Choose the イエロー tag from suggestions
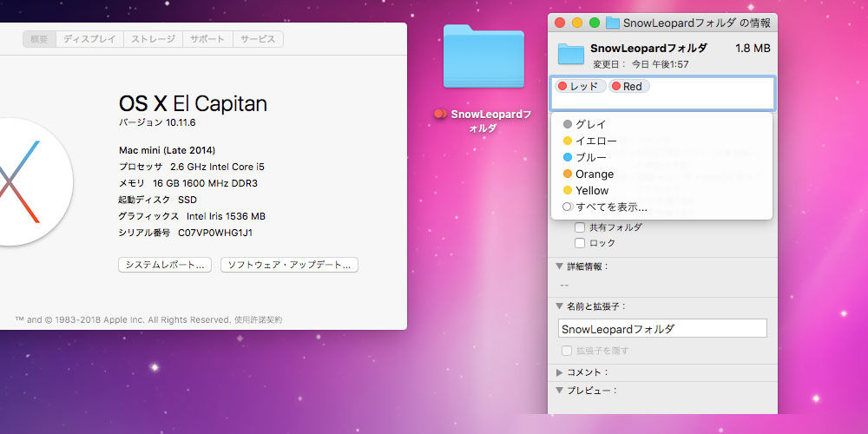 [661, 141]
